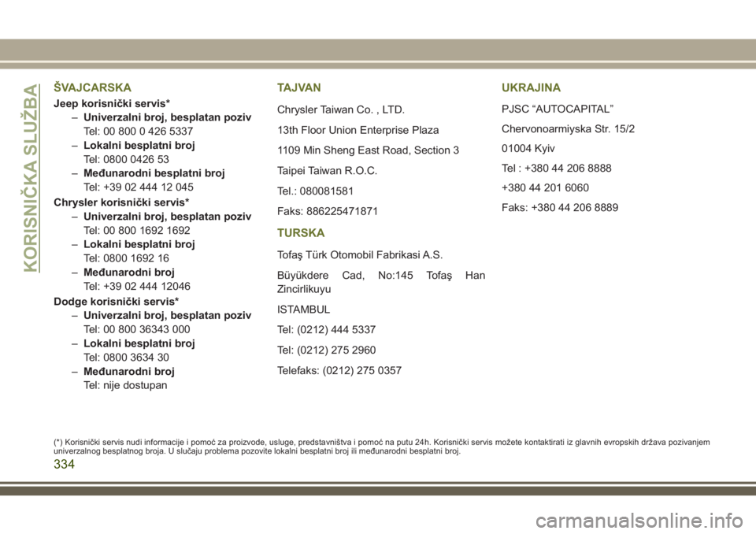Click 'Međunarodni broj' under Chrysler servis
The image size is (756, 534).
click(128, 272)
